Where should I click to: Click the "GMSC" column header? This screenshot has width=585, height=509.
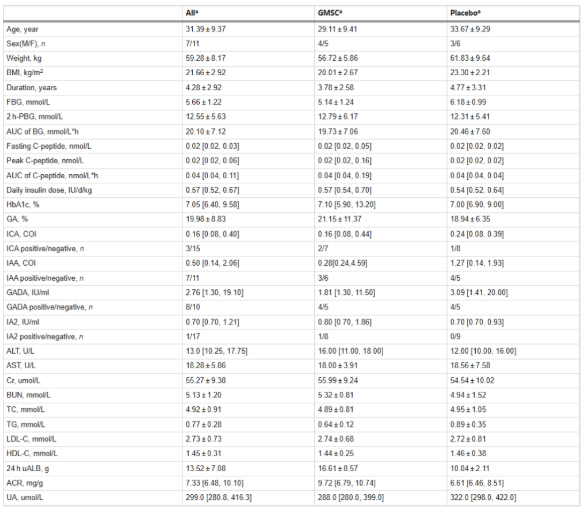click(x=330, y=13)
